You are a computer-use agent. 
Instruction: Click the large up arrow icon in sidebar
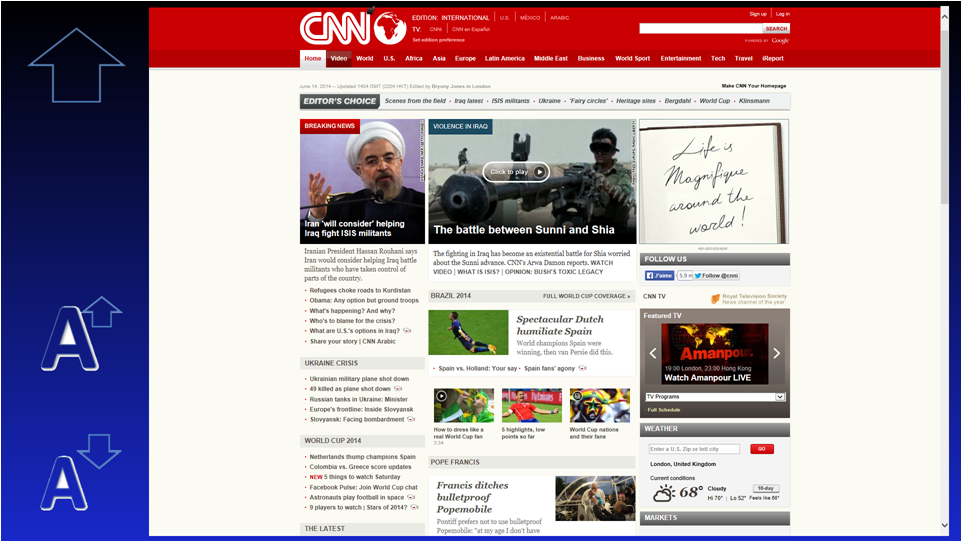tap(77, 65)
